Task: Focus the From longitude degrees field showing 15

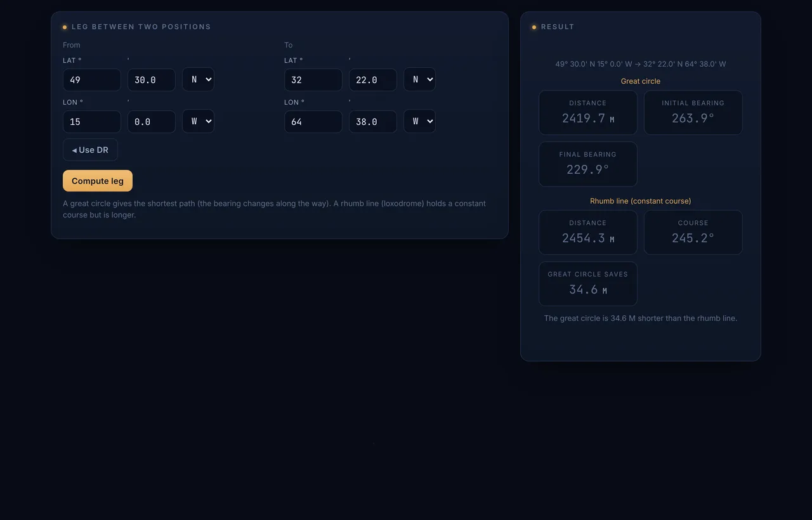Action: tap(92, 122)
